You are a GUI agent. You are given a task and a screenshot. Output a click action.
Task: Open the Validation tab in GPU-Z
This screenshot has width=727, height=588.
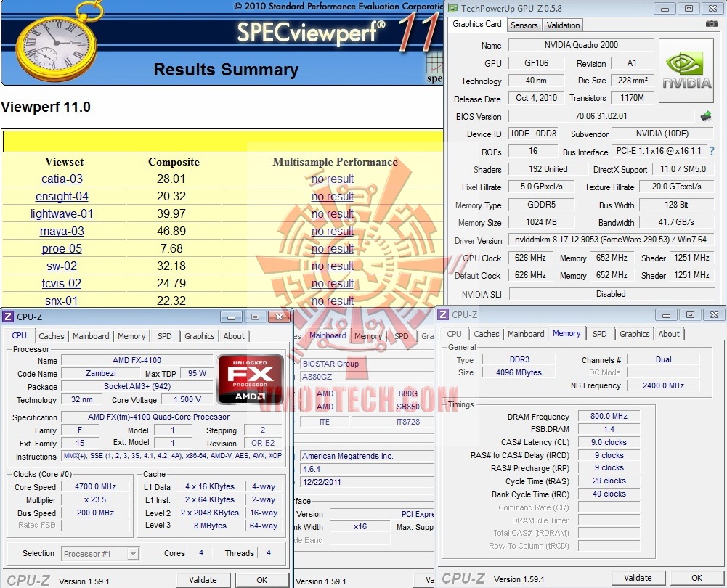click(563, 25)
